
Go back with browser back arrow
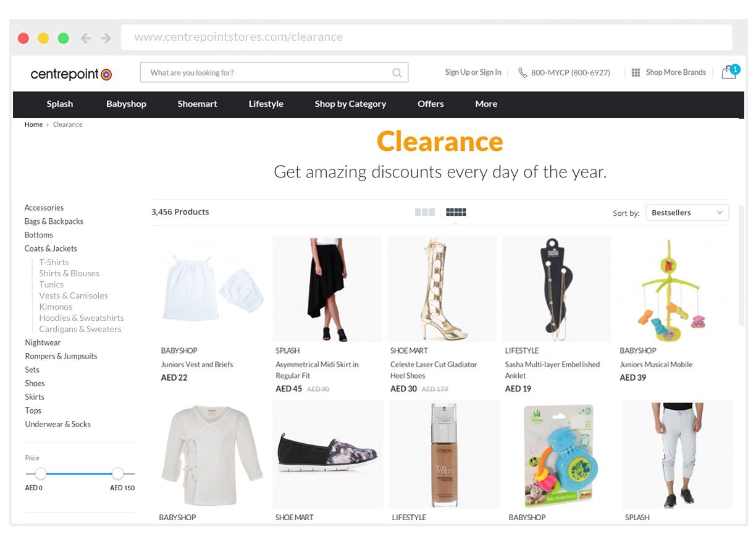tap(85, 38)
